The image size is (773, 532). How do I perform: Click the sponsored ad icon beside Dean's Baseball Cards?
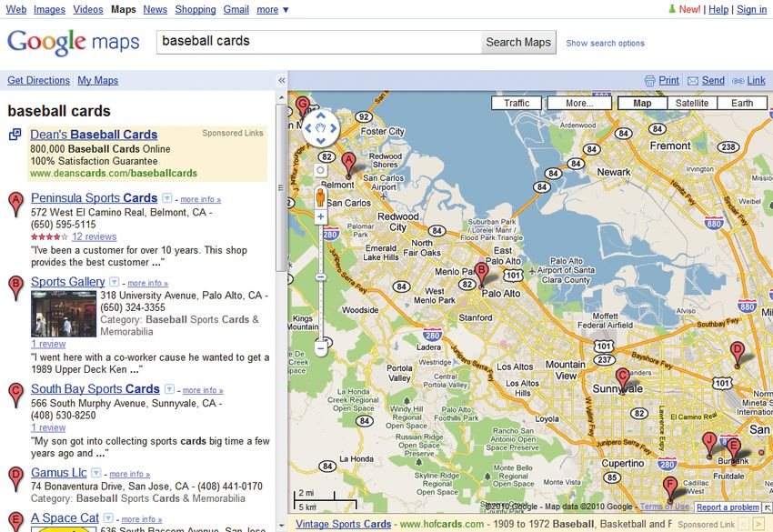click(x=15, y=134)
